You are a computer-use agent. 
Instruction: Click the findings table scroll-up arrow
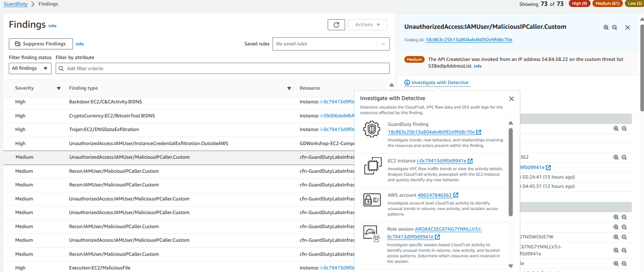(x=391, y=85)
